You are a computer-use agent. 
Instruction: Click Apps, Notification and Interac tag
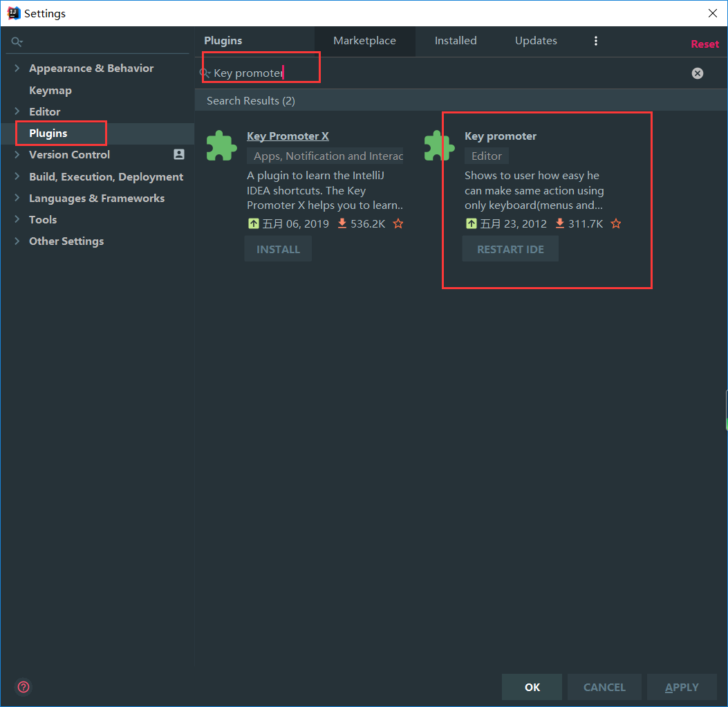pyautogui.click(x=325, y=156)
